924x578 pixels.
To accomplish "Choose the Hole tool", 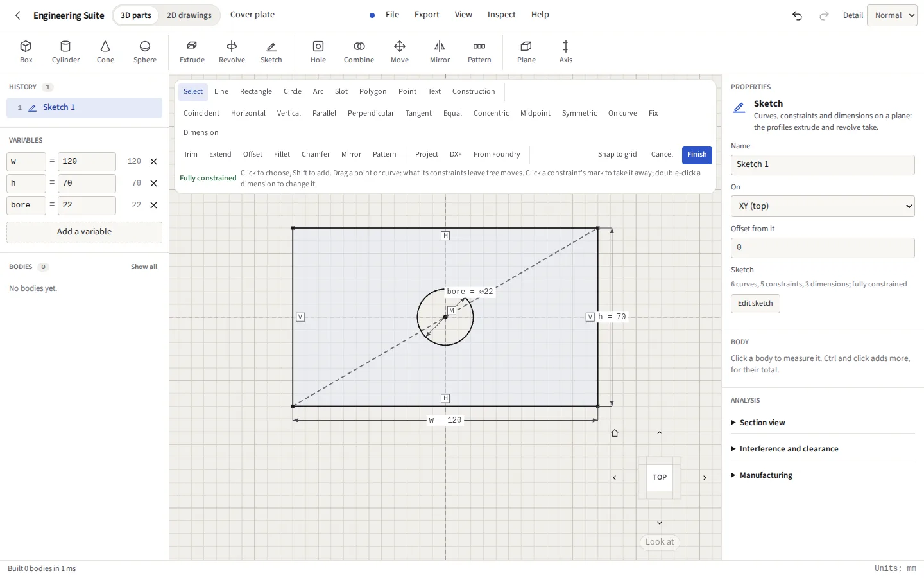I will coord(318,52).
